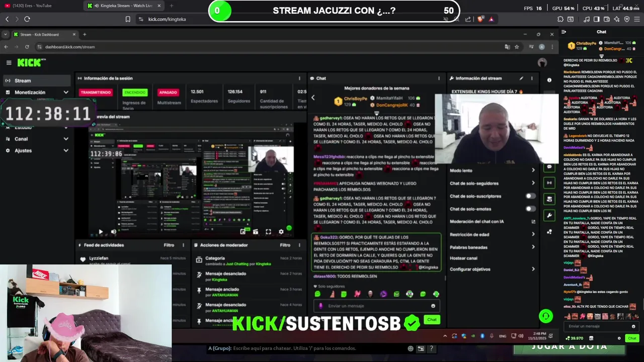Click the green Chat button in outer chat
The image size is (644, 362).
click(x=632, y=338)
